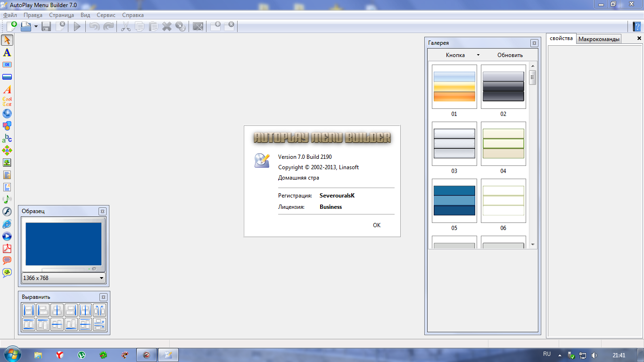Open the dropdown arrow beside open file icon
Screen dimensions: 644x362
(36, 26)
